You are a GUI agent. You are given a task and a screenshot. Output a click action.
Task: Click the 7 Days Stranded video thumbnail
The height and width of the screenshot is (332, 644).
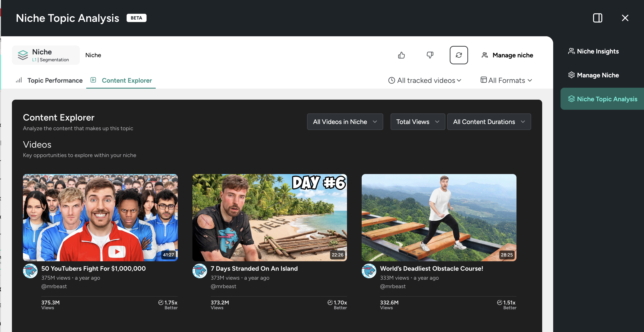[269, 217]
